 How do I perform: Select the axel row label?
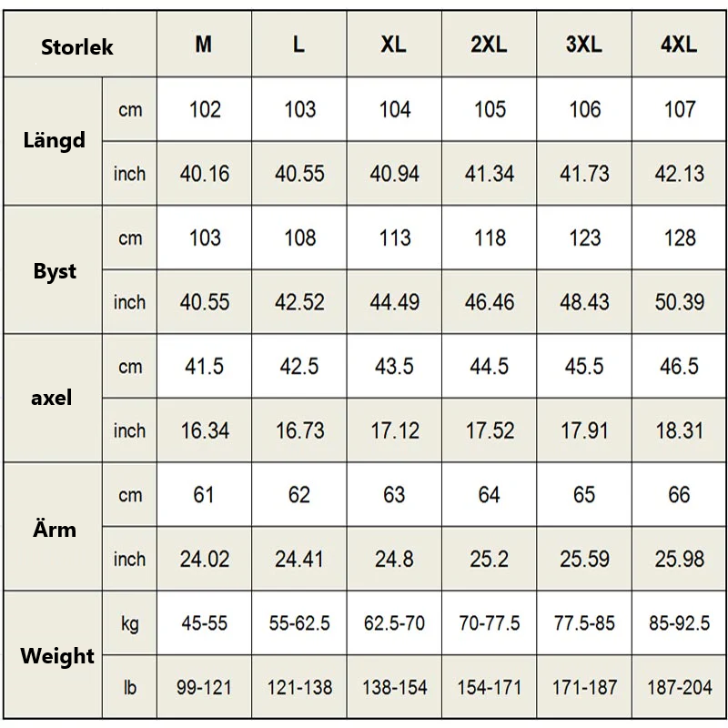[x=52, y=399]
